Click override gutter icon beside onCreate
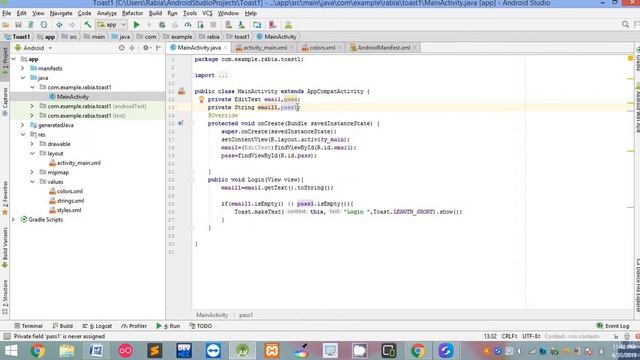 point(180,123)
